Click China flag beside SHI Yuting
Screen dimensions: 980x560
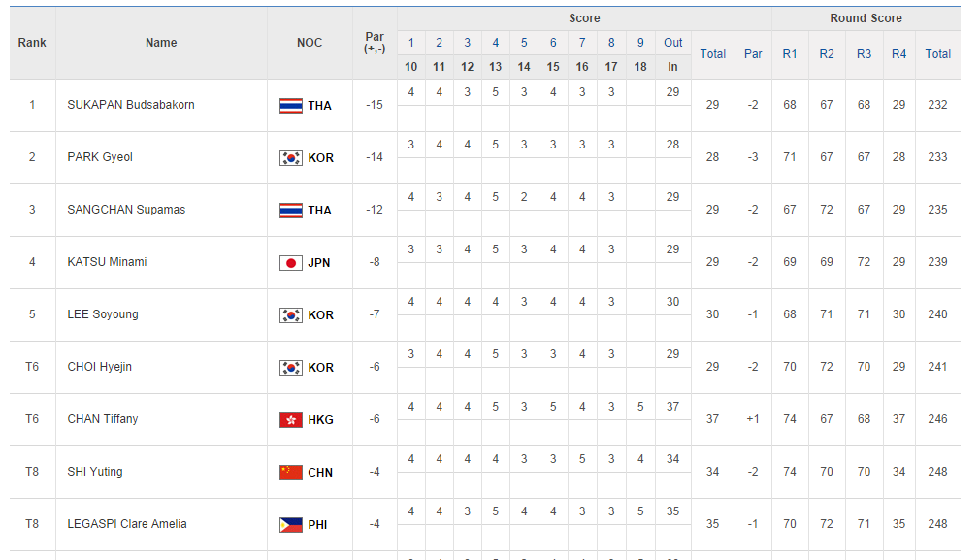291,473
